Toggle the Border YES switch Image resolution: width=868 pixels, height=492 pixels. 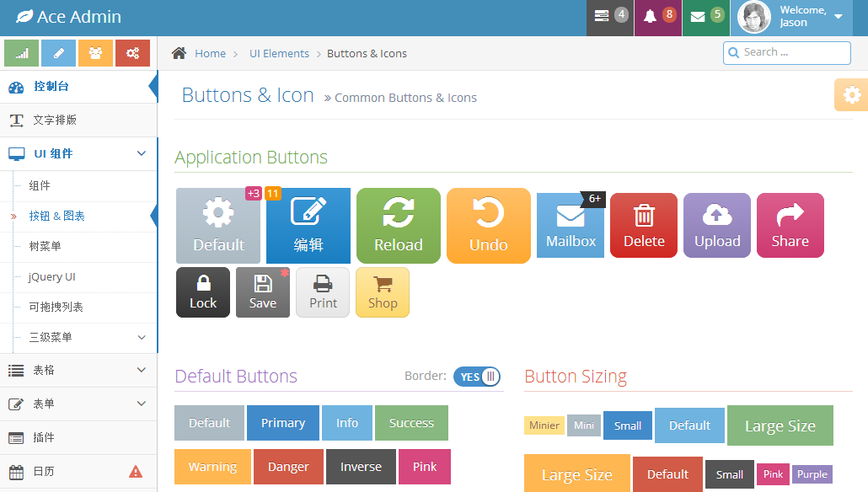tap(477, 377)
